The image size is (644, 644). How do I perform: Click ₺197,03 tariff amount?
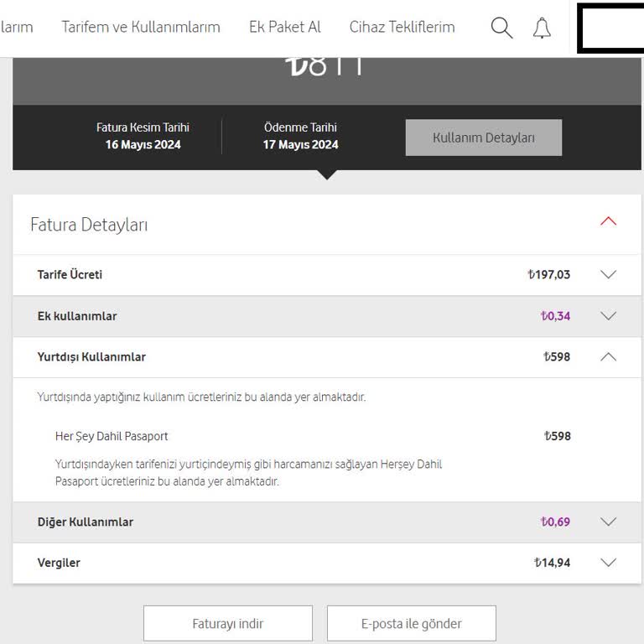coord(549,274)
